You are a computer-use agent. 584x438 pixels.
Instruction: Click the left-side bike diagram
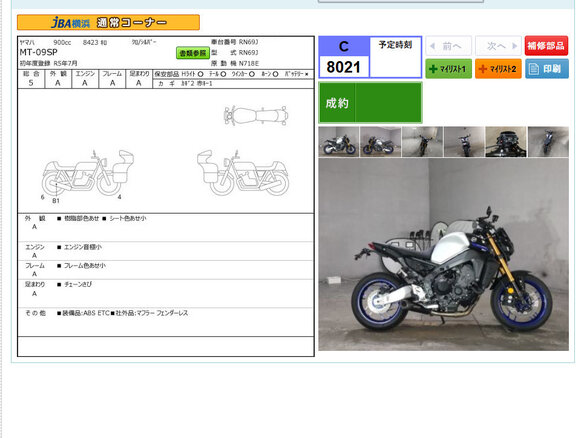88,173
